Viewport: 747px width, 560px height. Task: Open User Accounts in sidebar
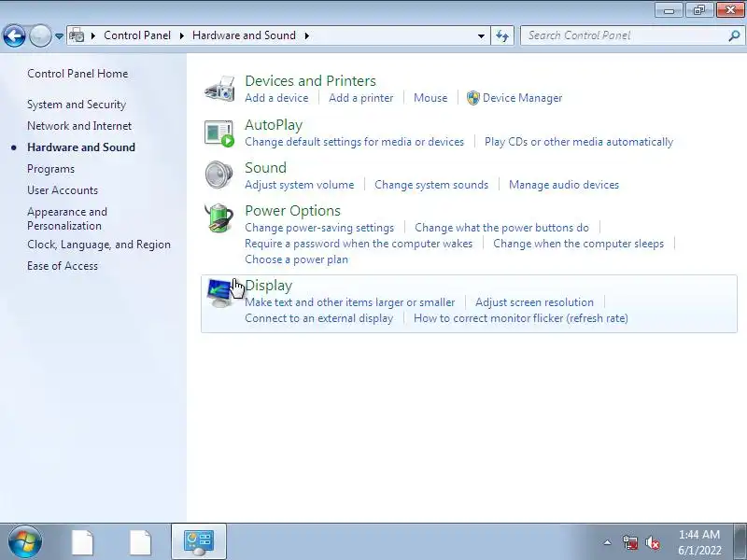63,190
